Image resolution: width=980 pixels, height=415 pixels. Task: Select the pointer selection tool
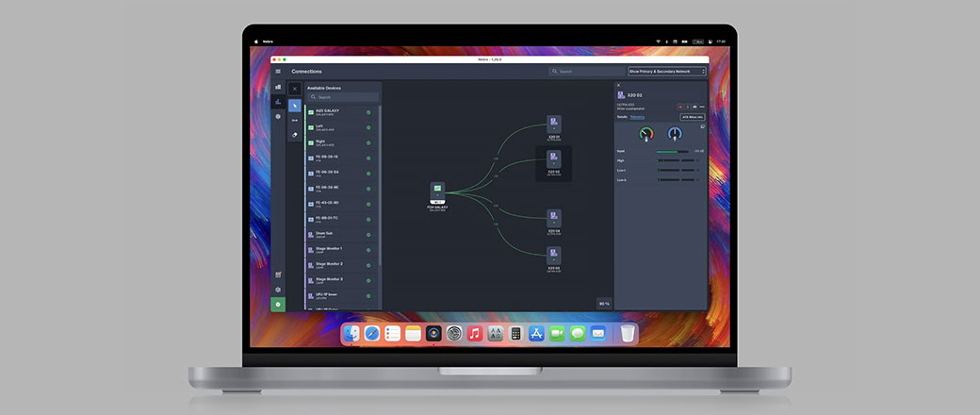(294, 105)
